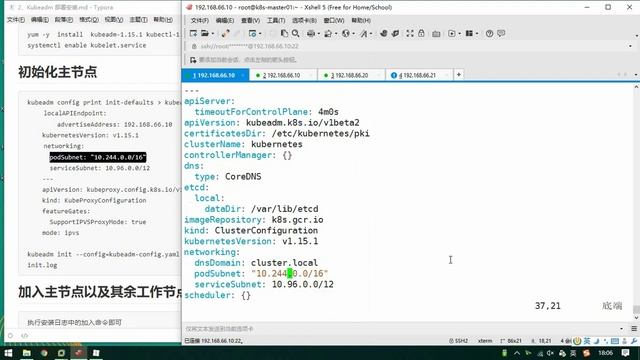
Task: Click kubernetesVersion: v1.15.1 line in terminal
Action: point(251,241)
